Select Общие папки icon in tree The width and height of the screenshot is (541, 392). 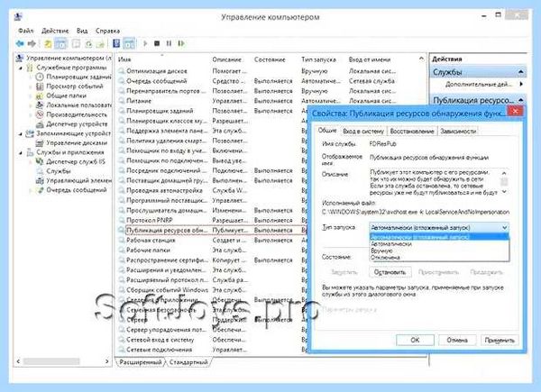[x=40, y=96]
